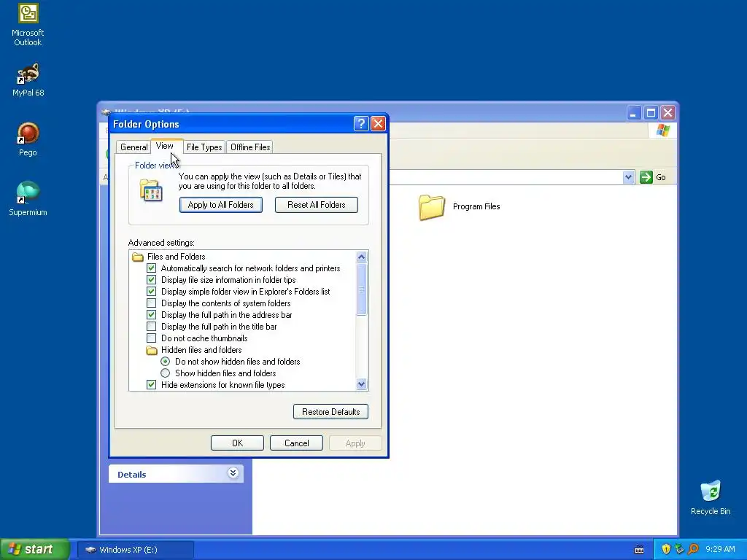Select Do not show hidden files radio
Image resolution: width=747 pixels, height=560 pixels.
166,362
